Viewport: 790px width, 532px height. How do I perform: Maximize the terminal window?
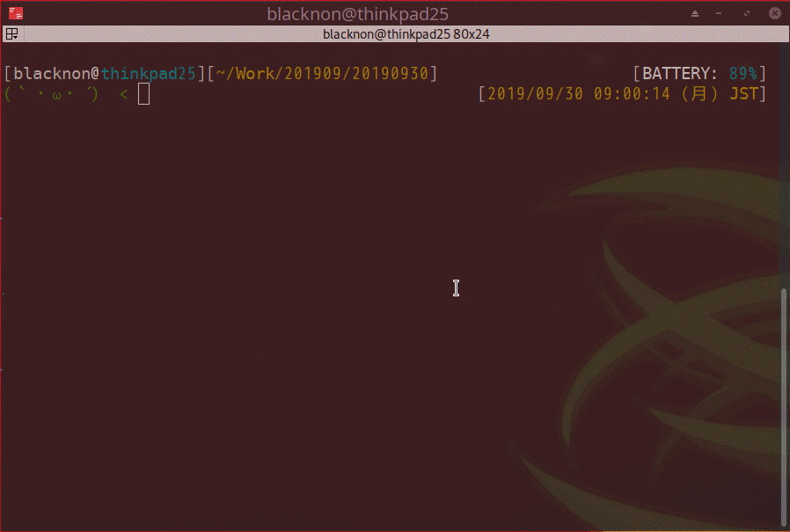[747, 13]
